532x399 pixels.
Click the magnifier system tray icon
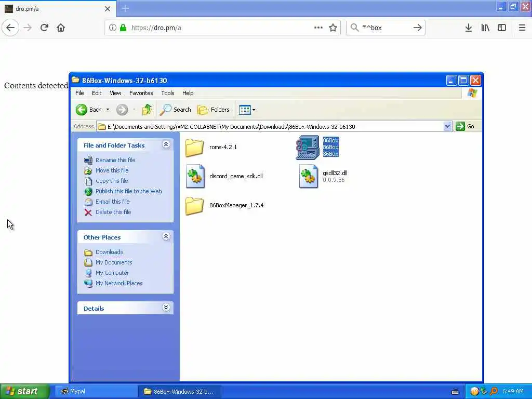point(494,391)
